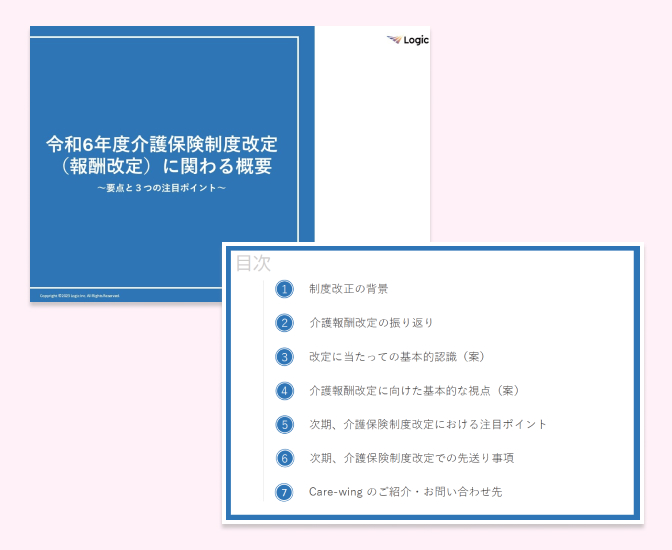This screenshot has width=672, height=550.
Task: Click the number 5 circle icon
Action: click(x=285, y=424)
